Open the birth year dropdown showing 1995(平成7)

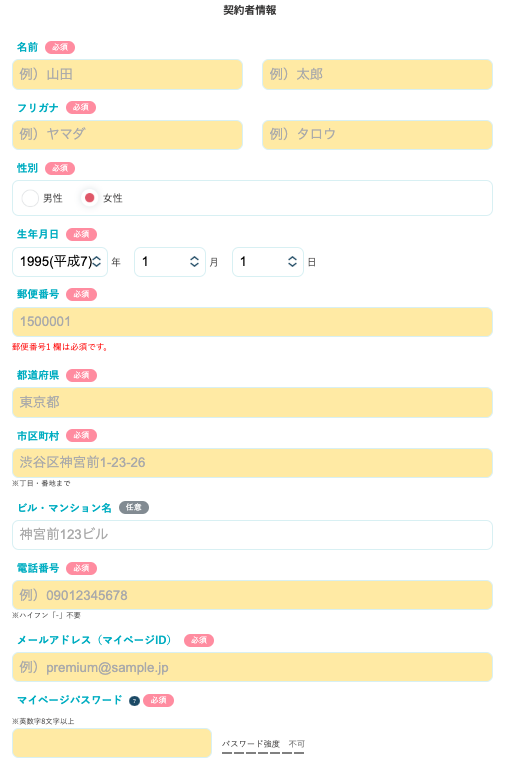click(60, 262)
